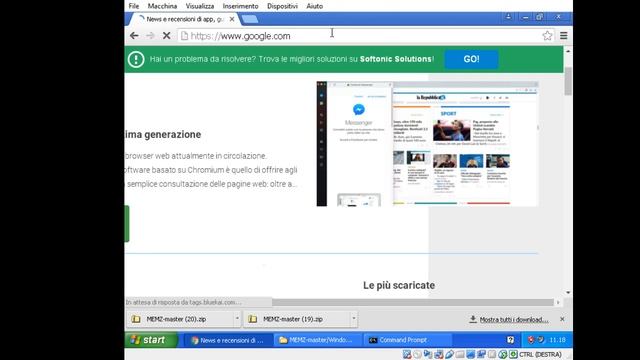Click the vertical scrollbar up arrow
Screen dimensions: 640x360
[568, 51]
